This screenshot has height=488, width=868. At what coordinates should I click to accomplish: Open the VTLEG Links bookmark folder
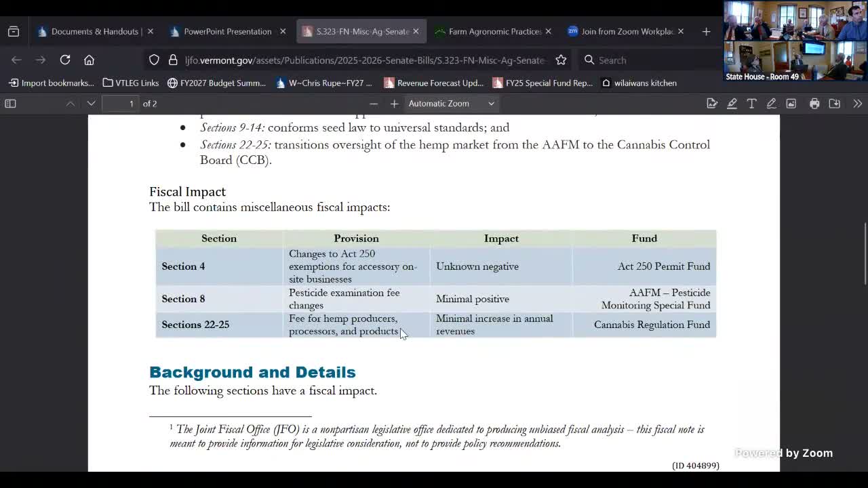click(x=131, y=83)
